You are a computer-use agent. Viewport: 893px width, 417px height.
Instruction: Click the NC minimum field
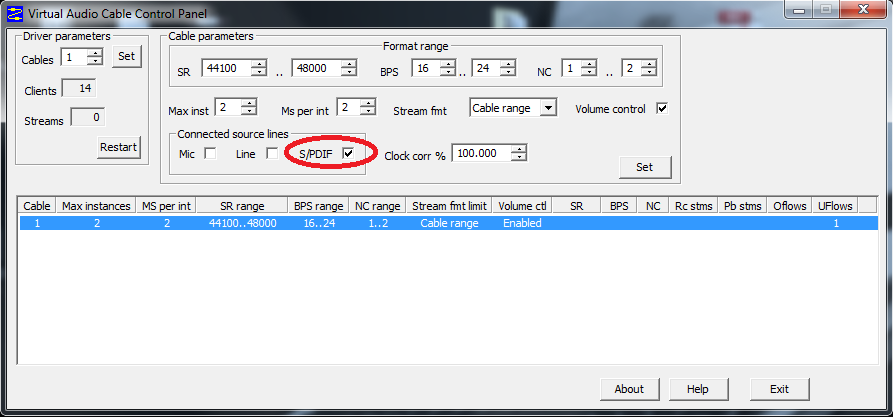tap(572, 68)
